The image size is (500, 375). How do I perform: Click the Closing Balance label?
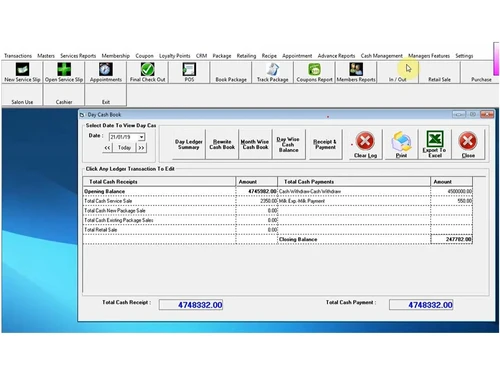pos(298,239)
